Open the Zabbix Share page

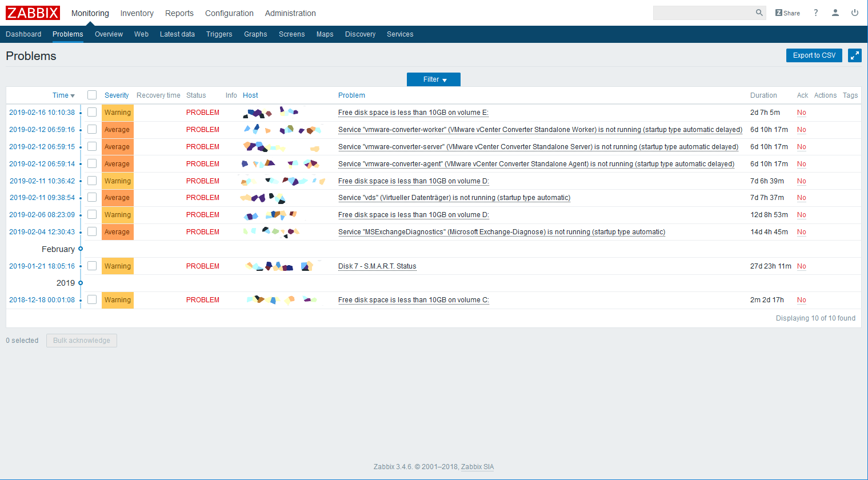[x=787, y=13]
